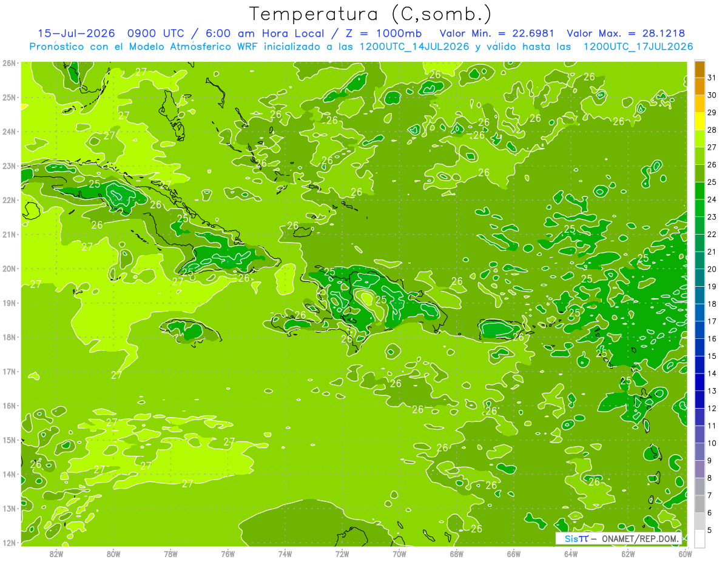728x562 pixels.
Task: Click the 20N latitude axis label
Action: (8, 269)
